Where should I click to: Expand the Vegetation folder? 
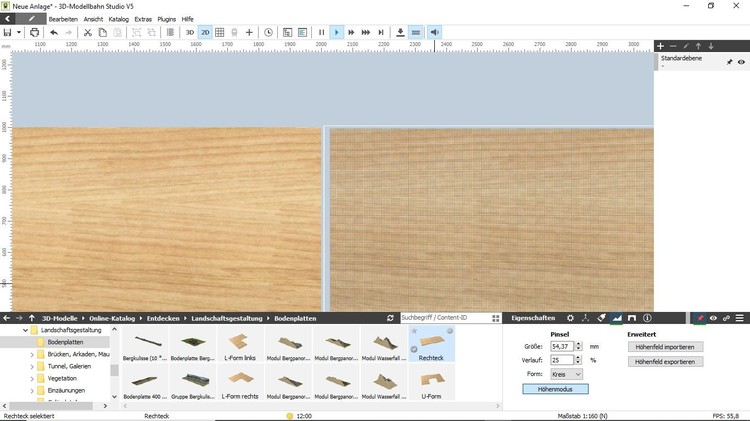[32, 379]
